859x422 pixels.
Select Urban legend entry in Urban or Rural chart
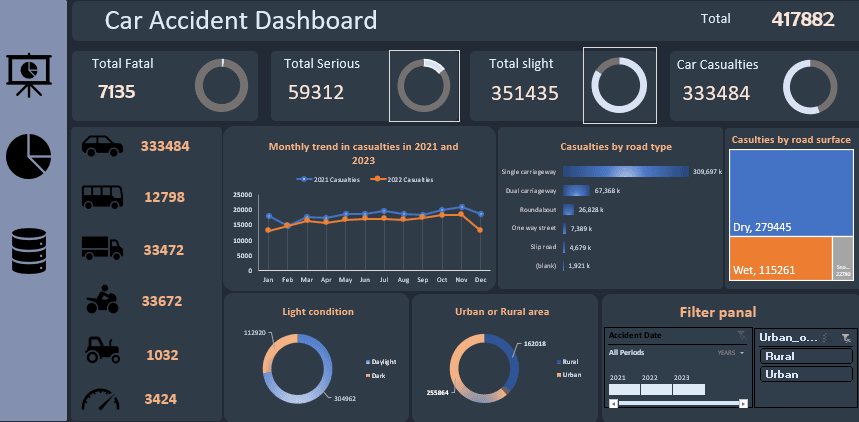click(x=569, y=375)
